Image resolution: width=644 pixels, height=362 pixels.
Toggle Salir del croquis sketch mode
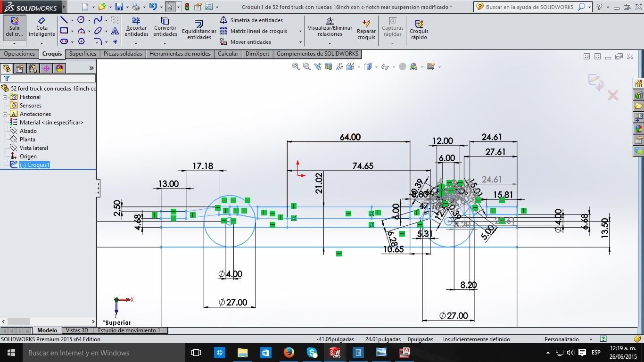pos(15,27)
